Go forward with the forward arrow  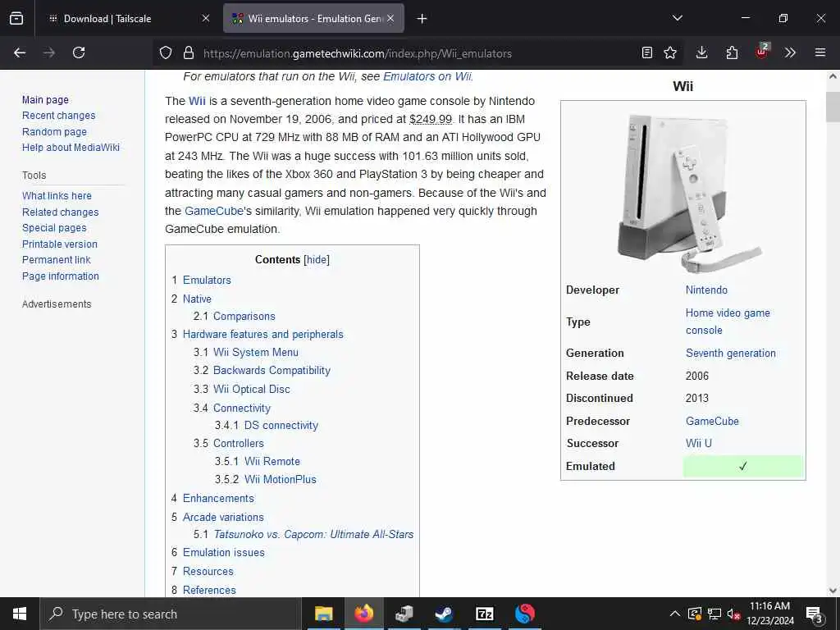pyautogui.click(x=48, y=52)
